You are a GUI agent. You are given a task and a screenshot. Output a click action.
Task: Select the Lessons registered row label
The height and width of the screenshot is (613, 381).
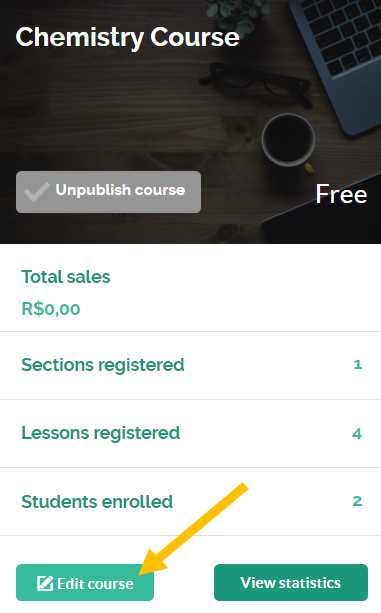pos(100,433)
